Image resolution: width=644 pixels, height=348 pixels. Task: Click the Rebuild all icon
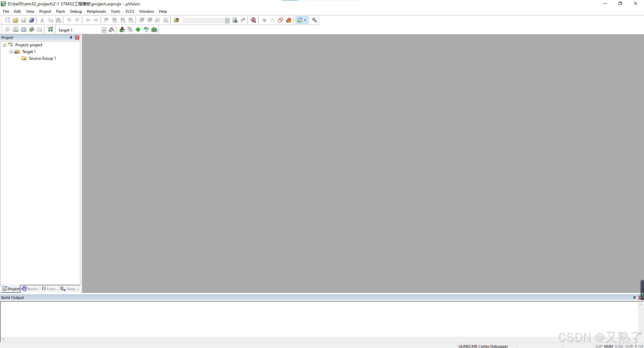pyautogui.click(x=23, y=30)
